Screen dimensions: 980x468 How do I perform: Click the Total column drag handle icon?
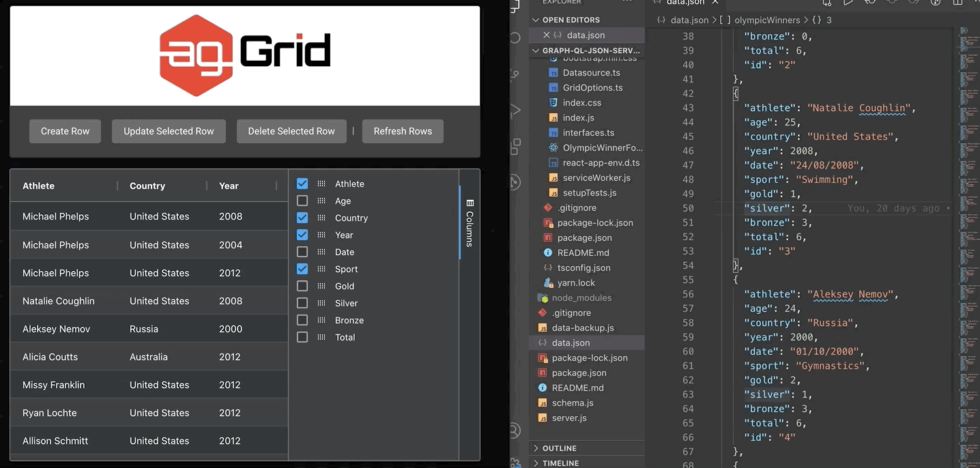[321, 337]
